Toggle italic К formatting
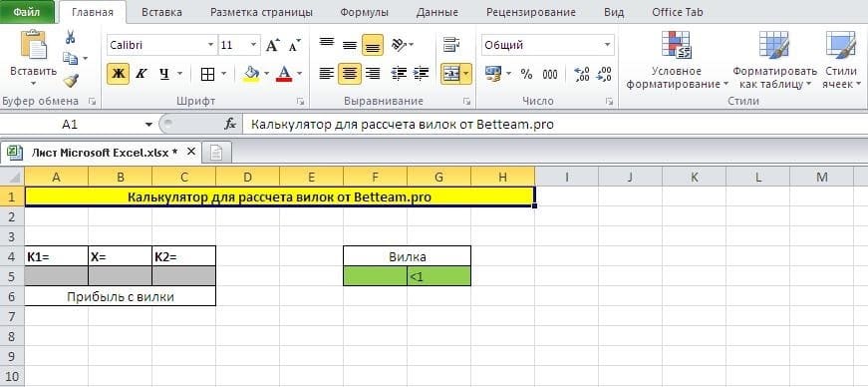 coord(141,74)
